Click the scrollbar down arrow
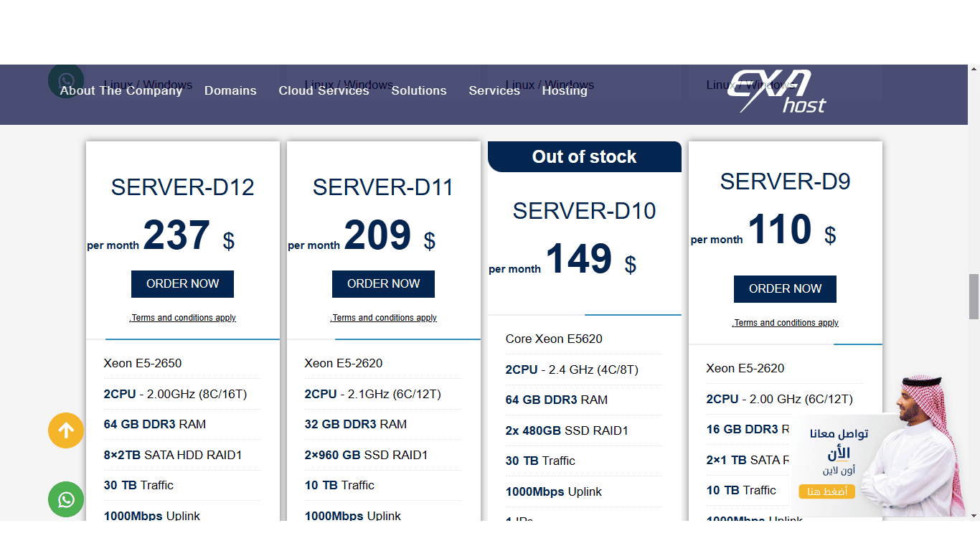The image size is (980, 551). point(974,515)
